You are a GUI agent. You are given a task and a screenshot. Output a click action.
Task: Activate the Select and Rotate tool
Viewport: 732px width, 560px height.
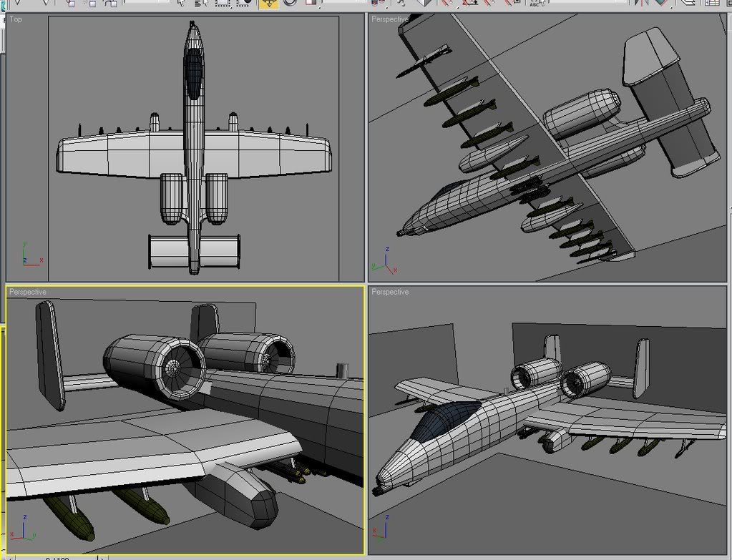pyautogui.click(x=290, y=3)
